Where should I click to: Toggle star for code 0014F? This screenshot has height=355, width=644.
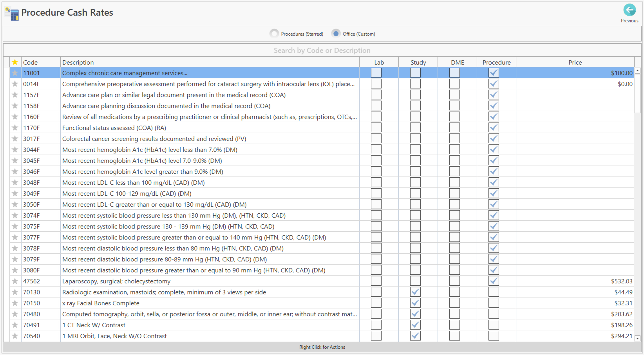click(15, 84)
